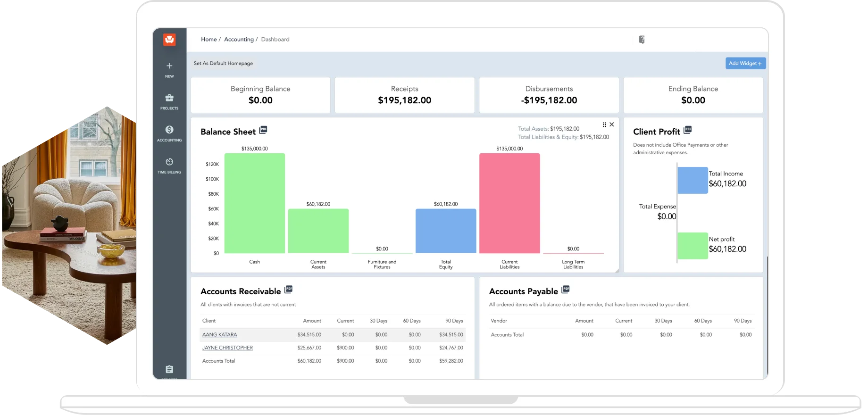
Task: Close the Balance Sheet widget
Action: [612, 124]
